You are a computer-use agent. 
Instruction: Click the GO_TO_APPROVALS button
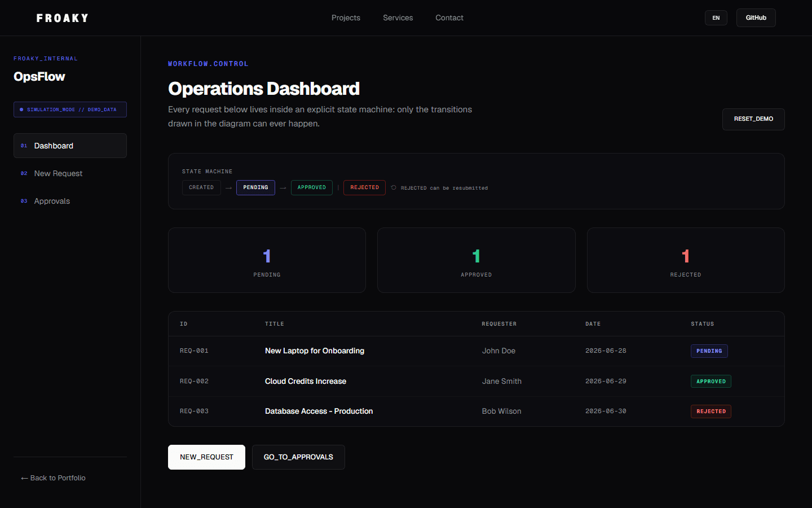click(298, 457)
